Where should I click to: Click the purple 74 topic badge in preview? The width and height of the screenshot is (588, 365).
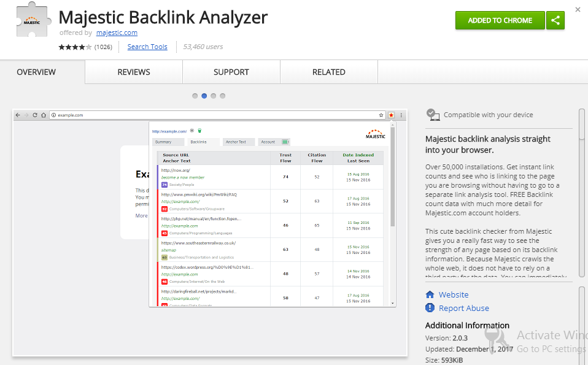(x=164, y=185)
